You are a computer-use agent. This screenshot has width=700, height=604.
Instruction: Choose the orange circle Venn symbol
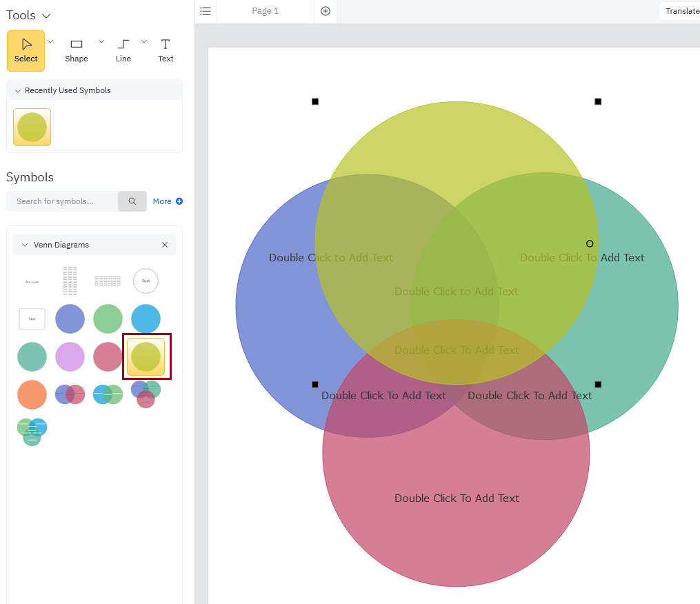[x=32, y=394]
